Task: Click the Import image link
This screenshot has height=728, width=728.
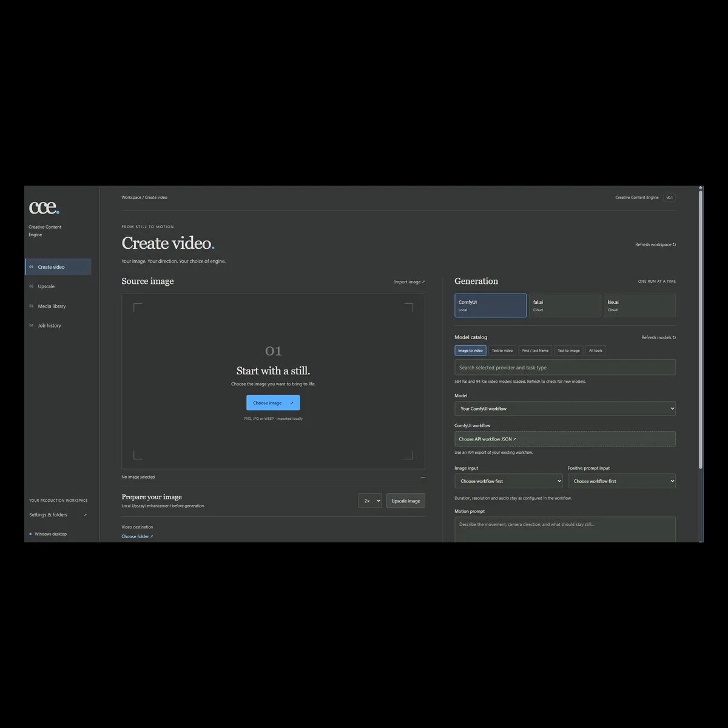Action: tap(409, 282)
